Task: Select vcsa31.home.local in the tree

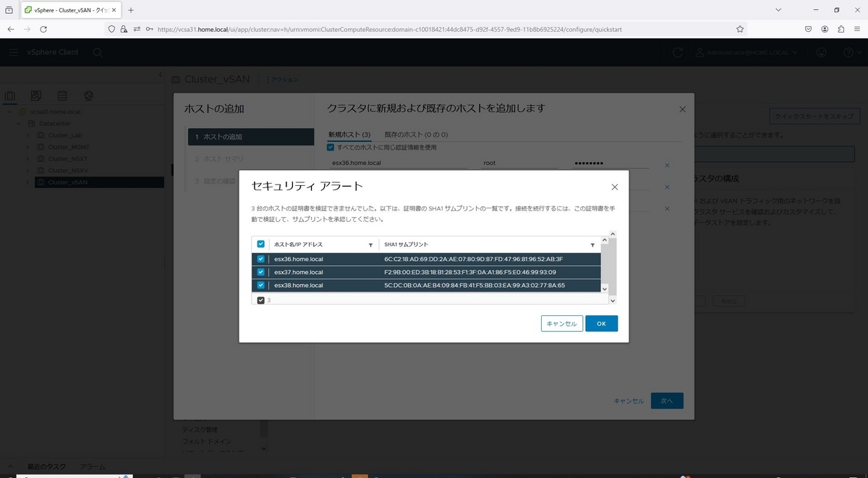Action: point(55,112)
